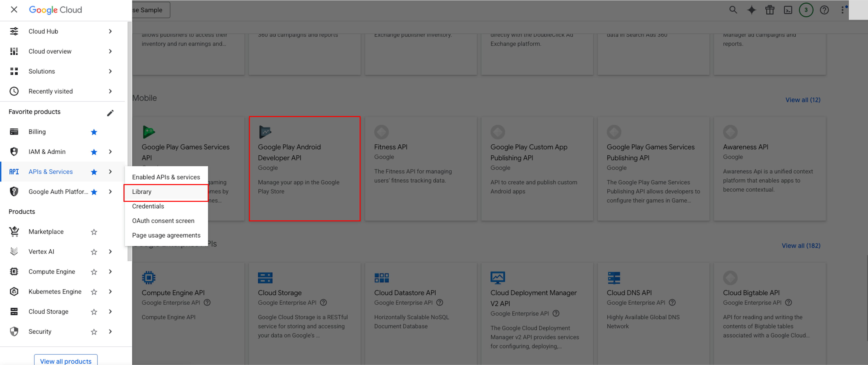Click the Billing card icon
868x365 pixels.
tap(14, 132)
